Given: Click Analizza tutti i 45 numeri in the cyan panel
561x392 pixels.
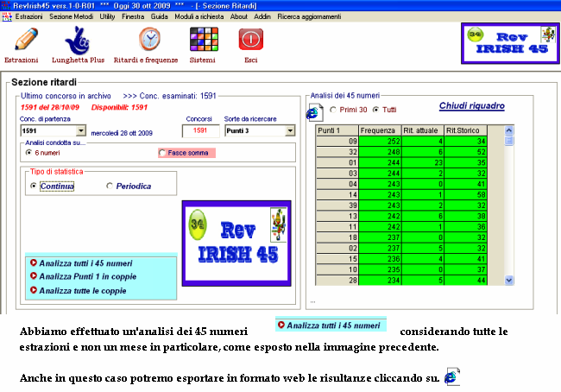Looking at the screenshot, I should coord(85,263).
